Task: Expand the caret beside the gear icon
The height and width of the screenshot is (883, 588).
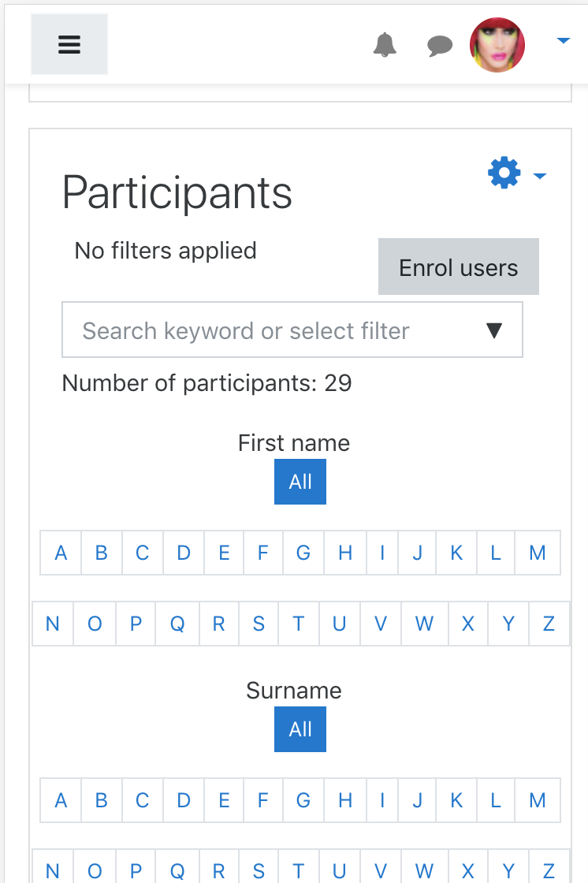Action: 540,177
